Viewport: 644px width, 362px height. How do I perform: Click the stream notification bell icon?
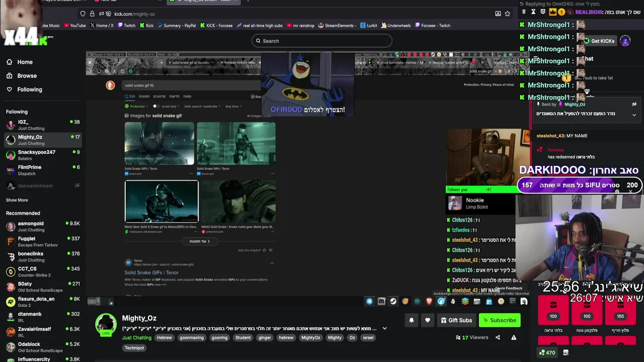pyautogui.click(x=412, y=320)
